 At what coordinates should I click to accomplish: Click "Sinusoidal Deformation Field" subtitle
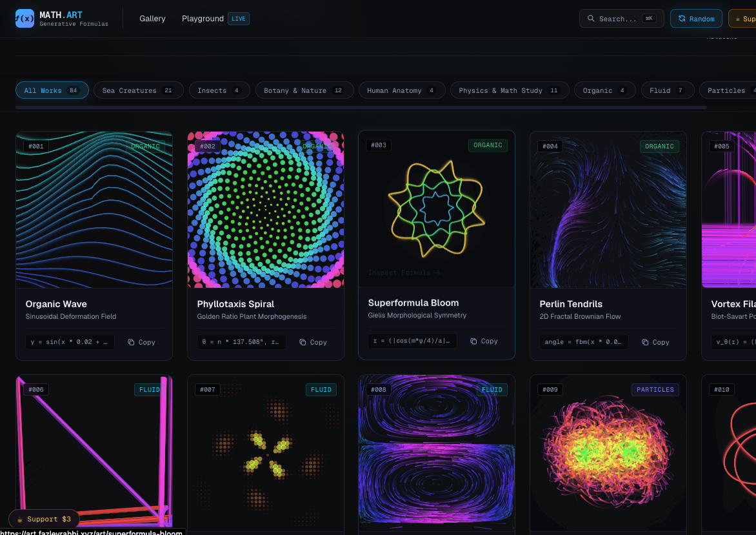point(71,316)
